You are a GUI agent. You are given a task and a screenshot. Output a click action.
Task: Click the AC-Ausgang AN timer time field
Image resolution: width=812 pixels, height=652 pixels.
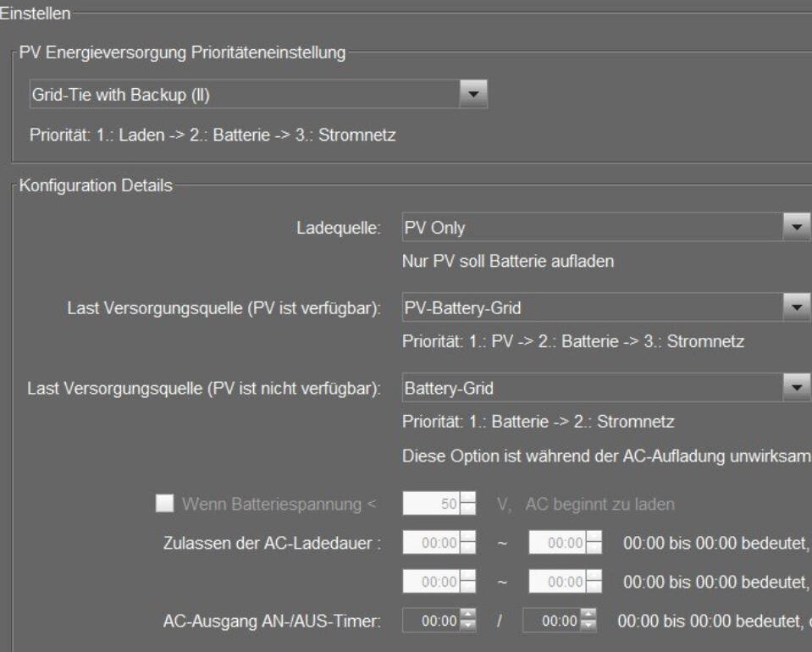(x=439, y=622)
